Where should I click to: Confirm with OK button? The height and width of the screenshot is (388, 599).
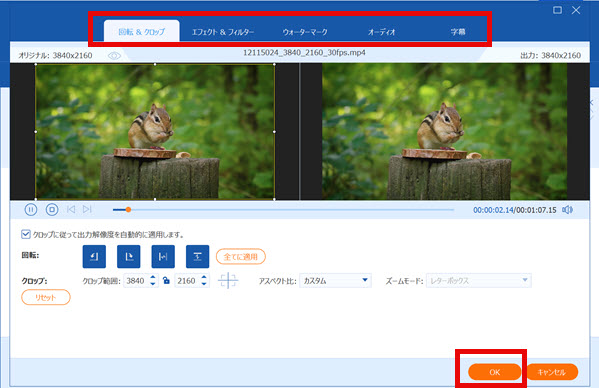[495, 372]
